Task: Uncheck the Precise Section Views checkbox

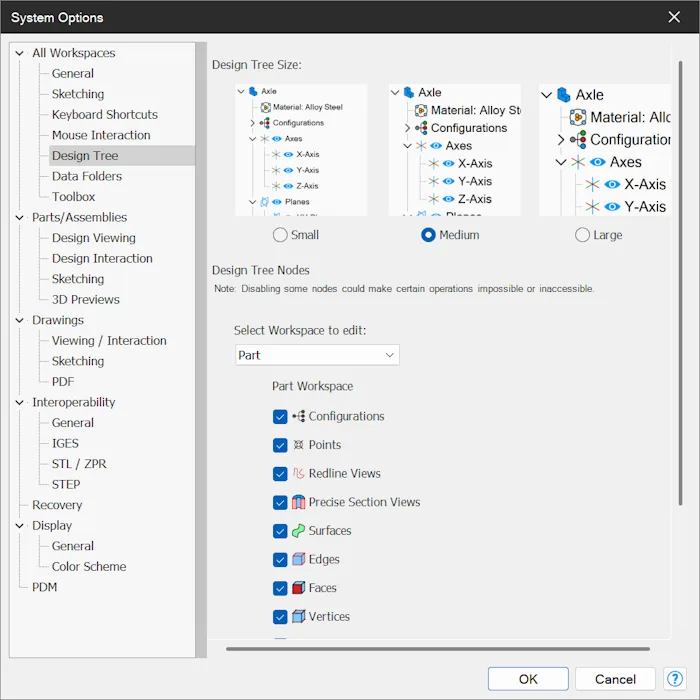Action: click(x=280, y=502)
